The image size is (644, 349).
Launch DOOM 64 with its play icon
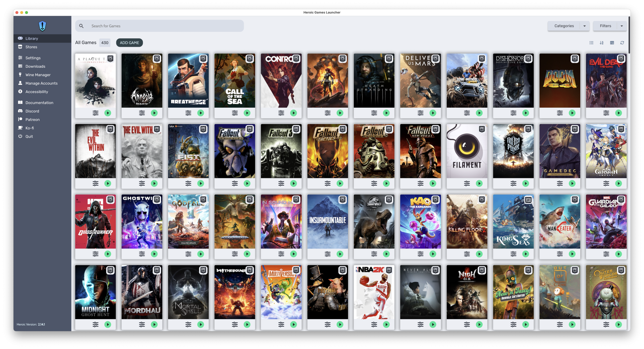(572, 113)
